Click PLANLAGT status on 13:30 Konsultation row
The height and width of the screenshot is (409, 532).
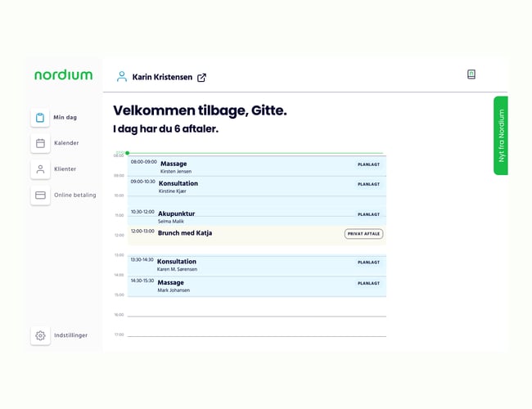point(369,263)
